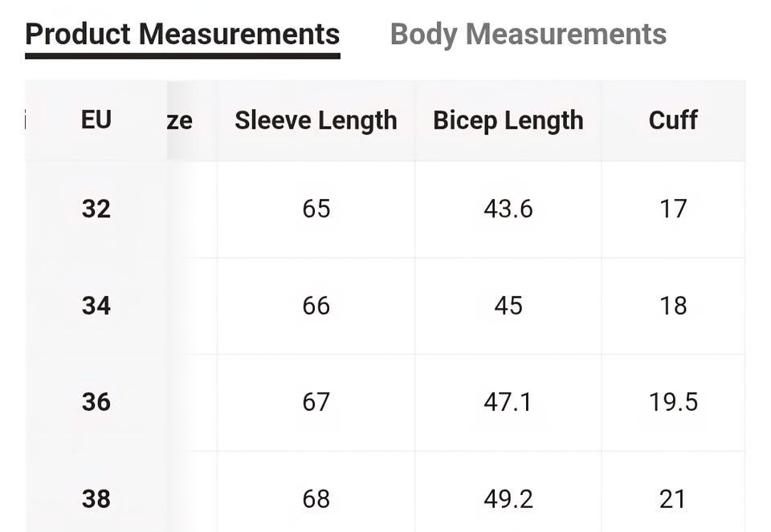Select the EU size 36 row label
Viewport: 771px width, 532px height.
96,402
